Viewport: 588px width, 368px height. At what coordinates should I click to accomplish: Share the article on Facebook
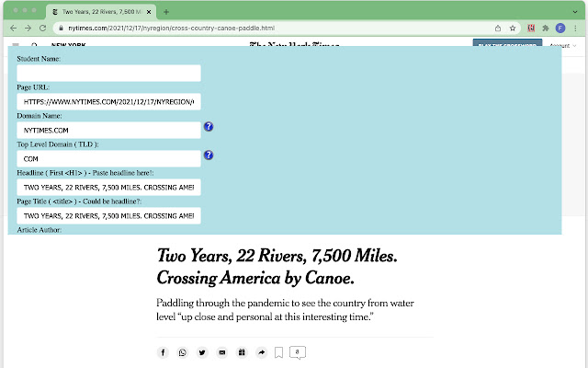pos(163,352)
